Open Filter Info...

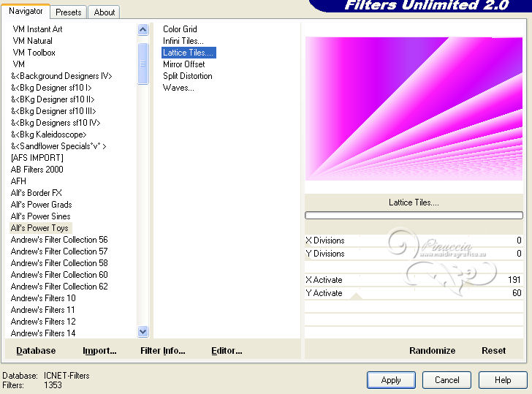pyautogui.click(x=163, y=351)
